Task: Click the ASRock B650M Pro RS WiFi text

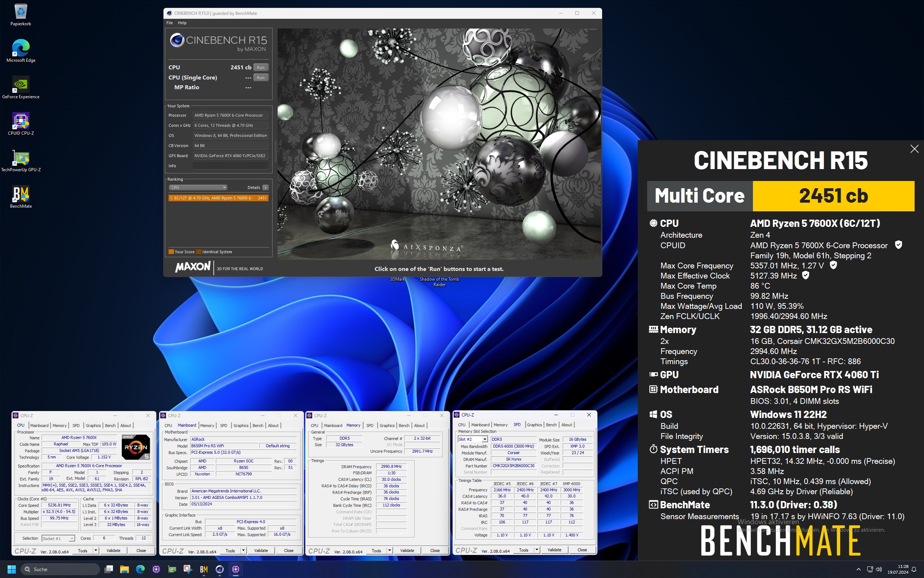Action: [x=811, y=389]
